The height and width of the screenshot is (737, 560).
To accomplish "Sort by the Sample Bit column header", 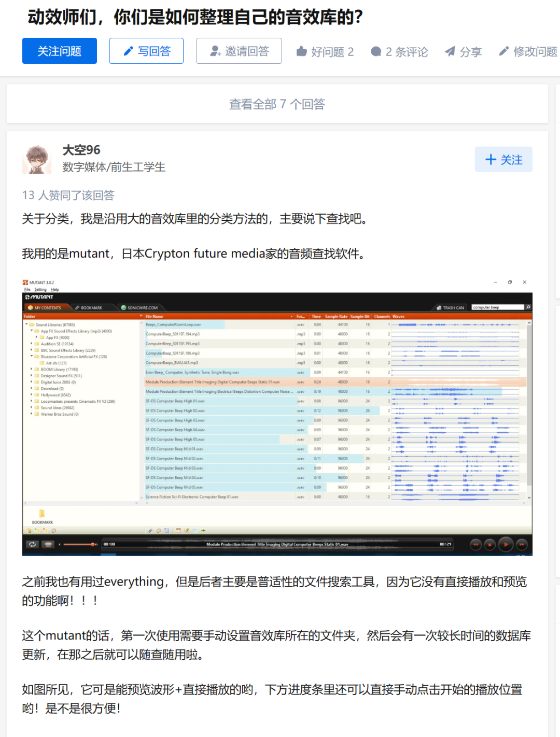I will click(360, 316).
